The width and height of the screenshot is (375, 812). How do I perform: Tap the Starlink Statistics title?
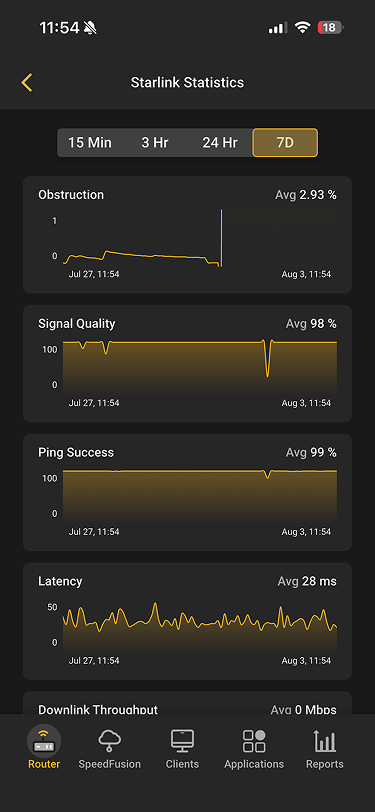(x=187, y=82)
